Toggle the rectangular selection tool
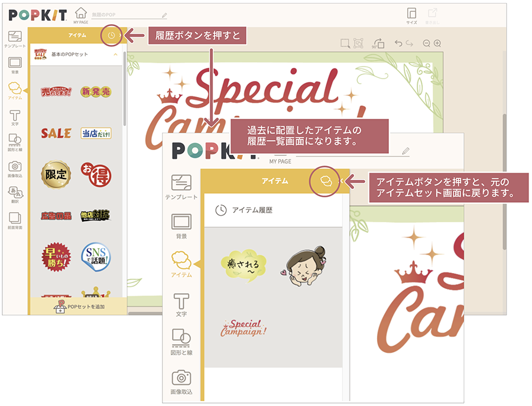Screen dimensions: 532x406 pos(345,43)
